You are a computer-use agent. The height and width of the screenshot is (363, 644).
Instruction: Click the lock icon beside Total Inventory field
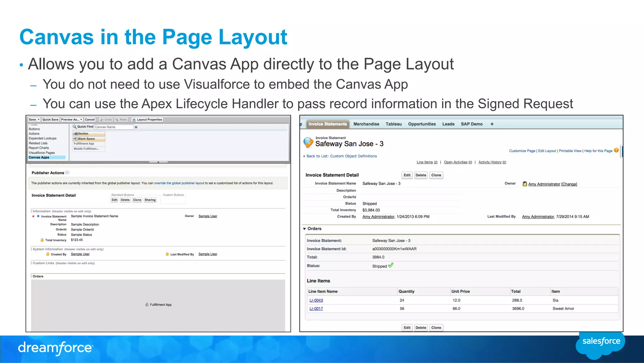click(x=42, y=240)
